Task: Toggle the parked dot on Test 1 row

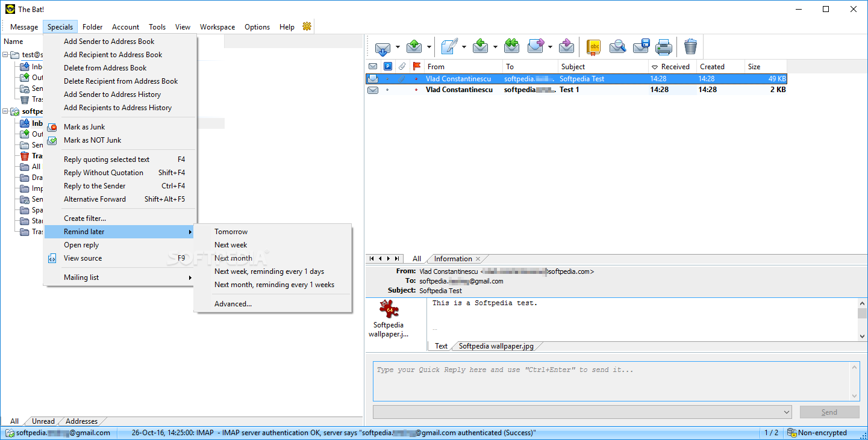Action: pos(387,90)
